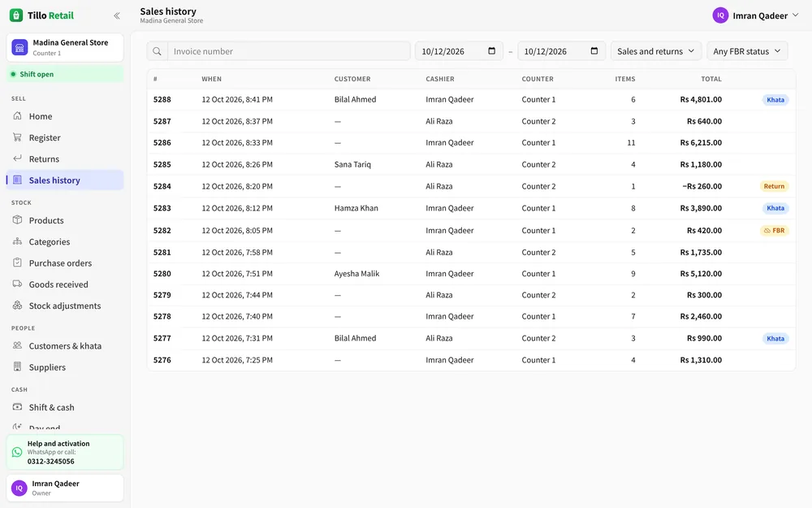Click the Customers & khata people icon
This screenshot has width=812, height=508.
(18, 345)
